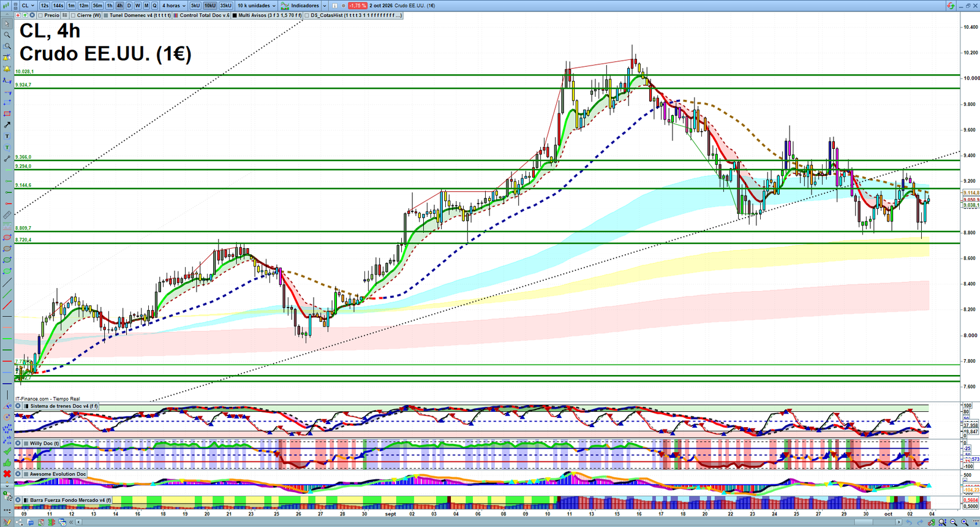The image size is (980, 527).
Task: Open the pencil drawing-mode icon bottom left
Action: point(7,522)
